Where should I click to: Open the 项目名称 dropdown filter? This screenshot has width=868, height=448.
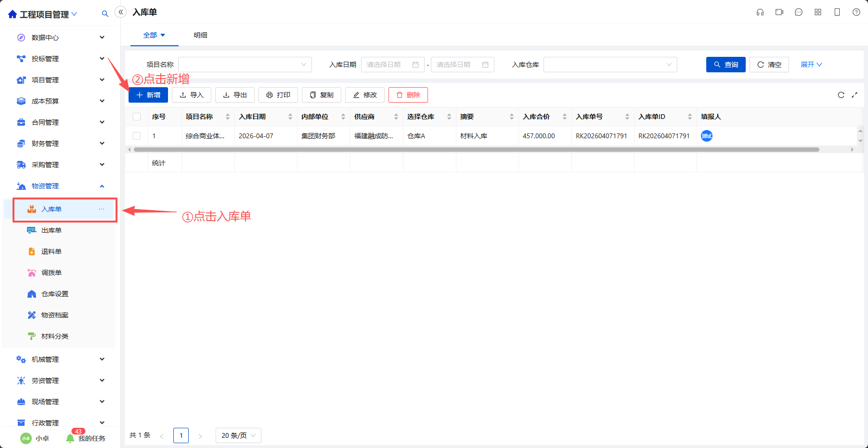coord(245,65)
